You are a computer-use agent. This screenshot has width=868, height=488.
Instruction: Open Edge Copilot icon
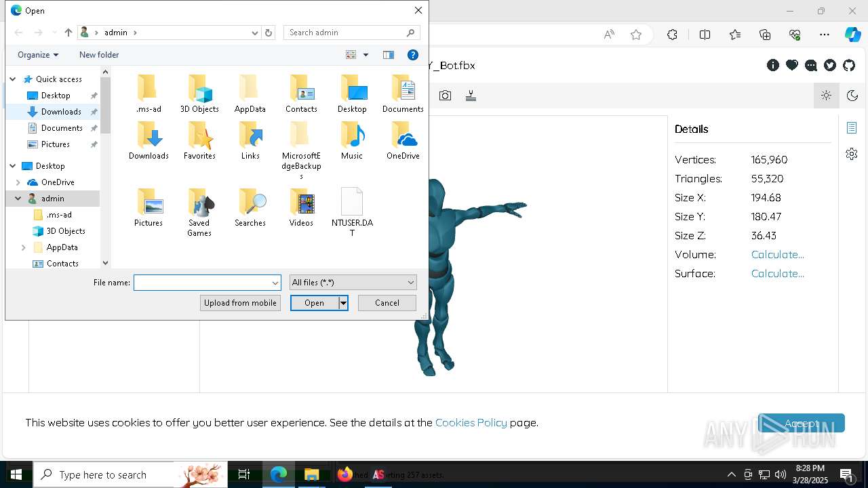pyautogui.click(x=852, y=35)
